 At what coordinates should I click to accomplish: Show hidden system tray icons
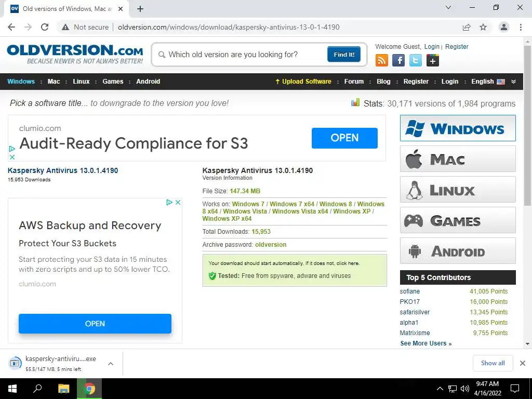440,389
